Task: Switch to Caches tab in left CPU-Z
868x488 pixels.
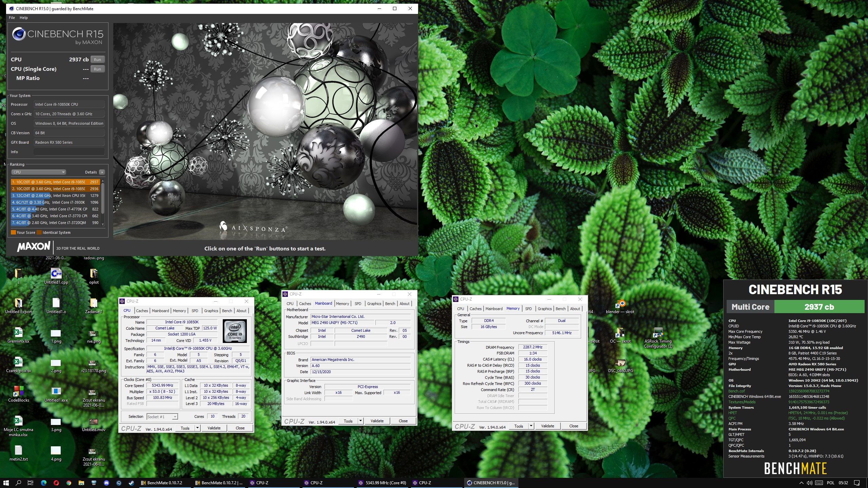Action: coord(142,311)
